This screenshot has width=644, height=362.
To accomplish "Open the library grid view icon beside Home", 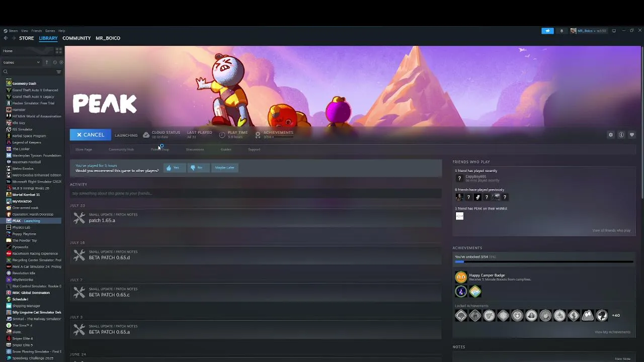I will pyautogui.click(x=59, y=51).
